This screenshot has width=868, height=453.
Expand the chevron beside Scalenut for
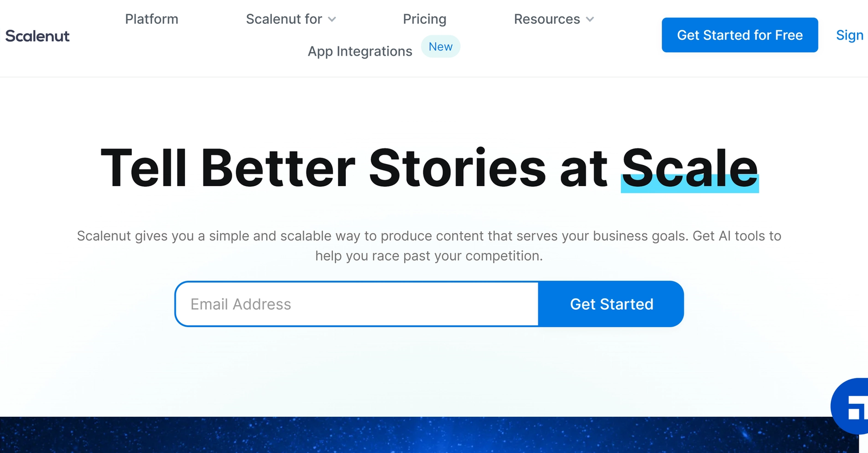(x=332, y=20)
